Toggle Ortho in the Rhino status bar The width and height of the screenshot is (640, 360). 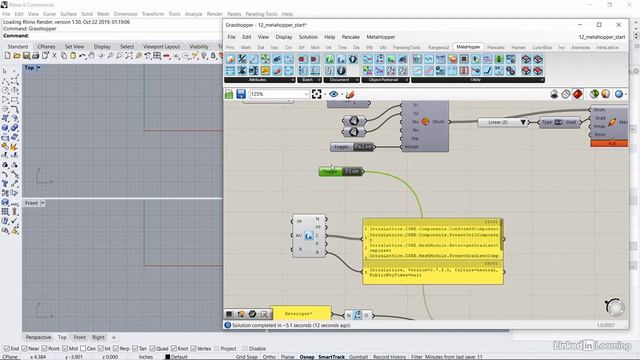(x=269, y=357)
